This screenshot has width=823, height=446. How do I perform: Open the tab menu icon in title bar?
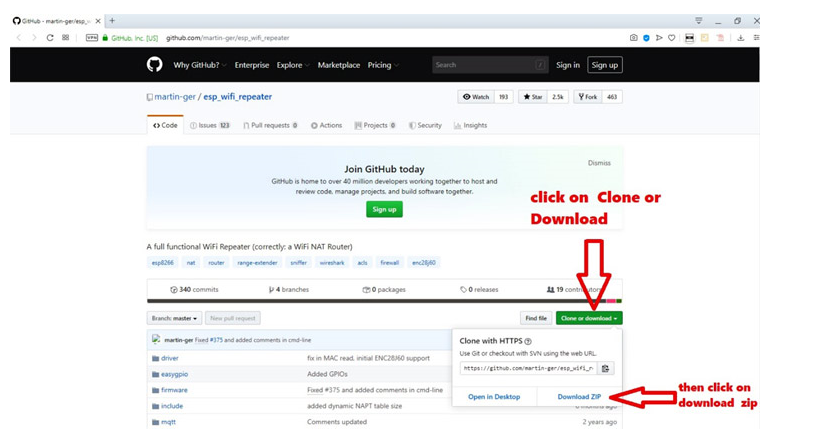pos(699,21)
